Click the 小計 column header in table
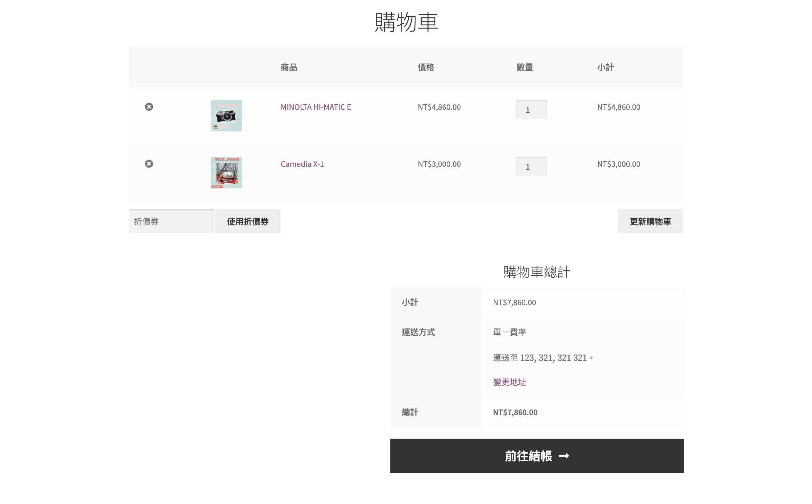 point(605,67)
